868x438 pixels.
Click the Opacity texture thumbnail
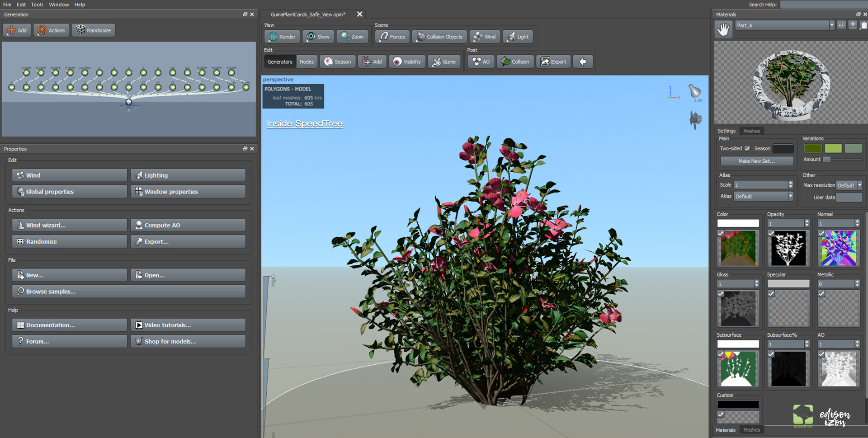[x=788, y=248]
